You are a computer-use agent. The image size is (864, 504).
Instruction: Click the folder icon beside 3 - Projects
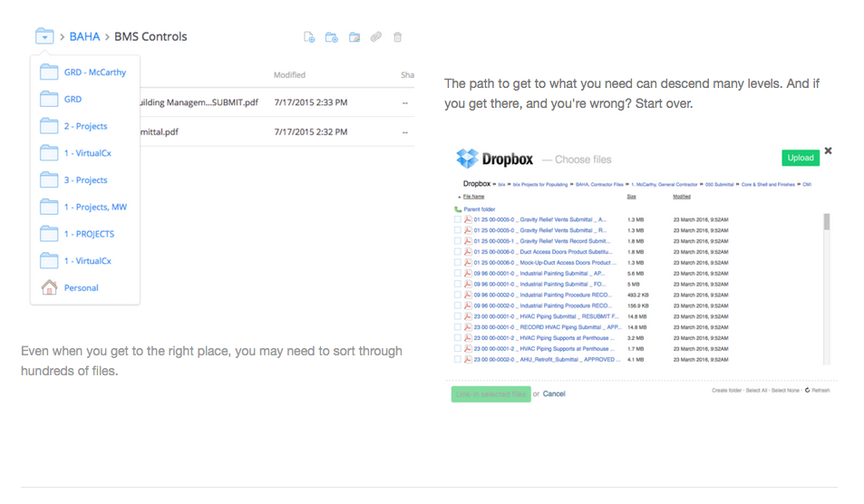coord(49,179)
